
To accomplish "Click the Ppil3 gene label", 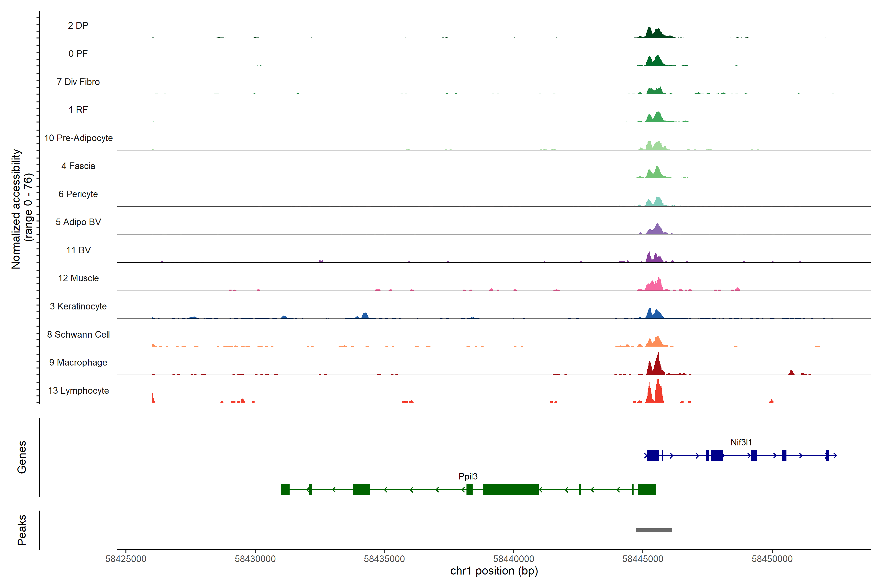I will tap(468, 477).
